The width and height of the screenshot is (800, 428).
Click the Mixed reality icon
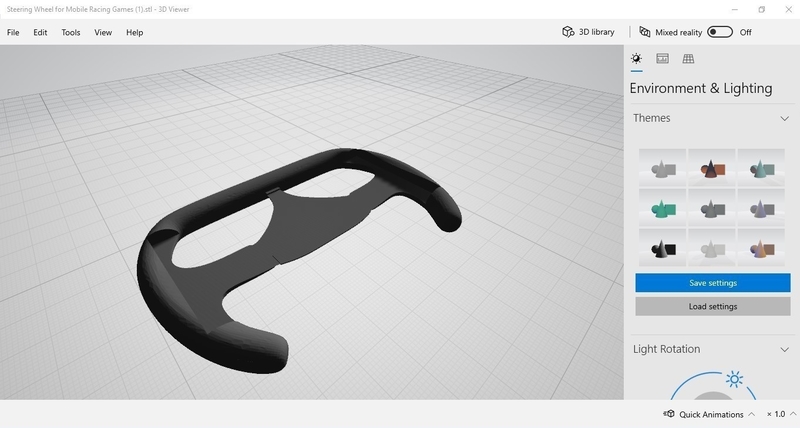645,32
